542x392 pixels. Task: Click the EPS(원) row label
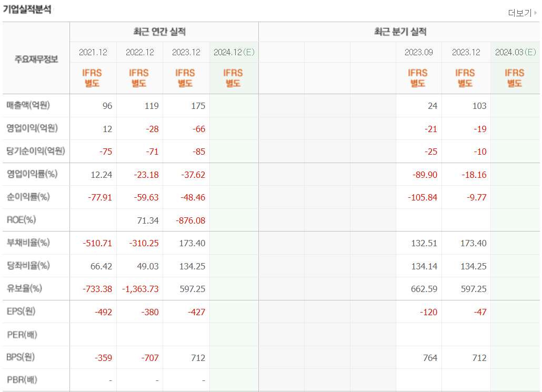(21, 311)
